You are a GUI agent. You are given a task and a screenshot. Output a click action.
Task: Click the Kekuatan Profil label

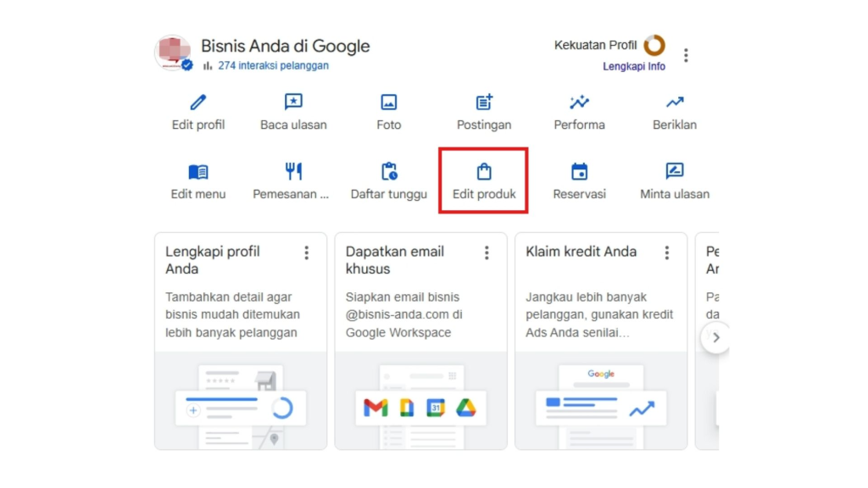click(x=595, y=46)
